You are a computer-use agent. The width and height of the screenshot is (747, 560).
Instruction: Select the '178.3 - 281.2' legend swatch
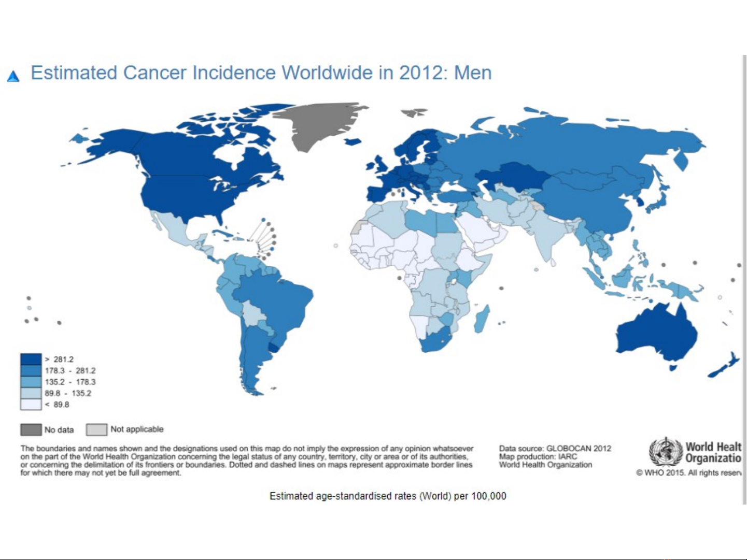tap(31, 371)
